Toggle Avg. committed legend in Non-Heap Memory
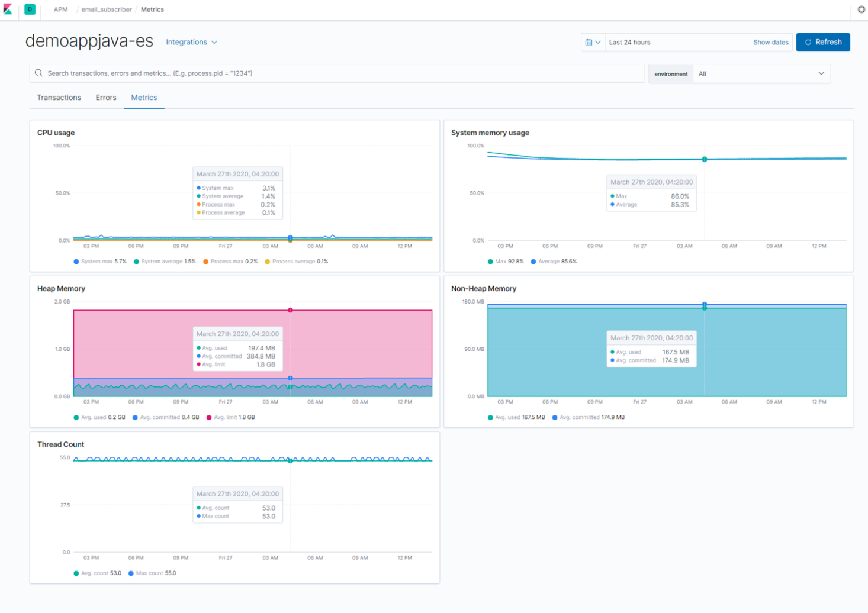Viewport: 868px width, 613px height. 589,417
